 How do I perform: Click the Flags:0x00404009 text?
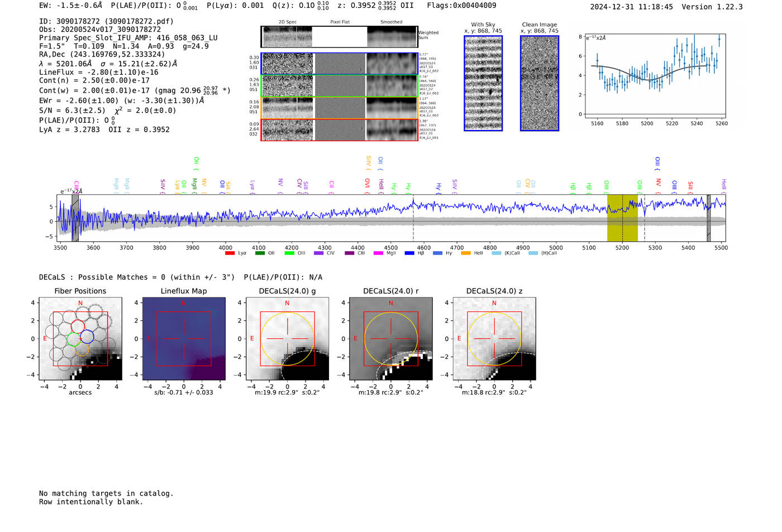coord(461,6)
